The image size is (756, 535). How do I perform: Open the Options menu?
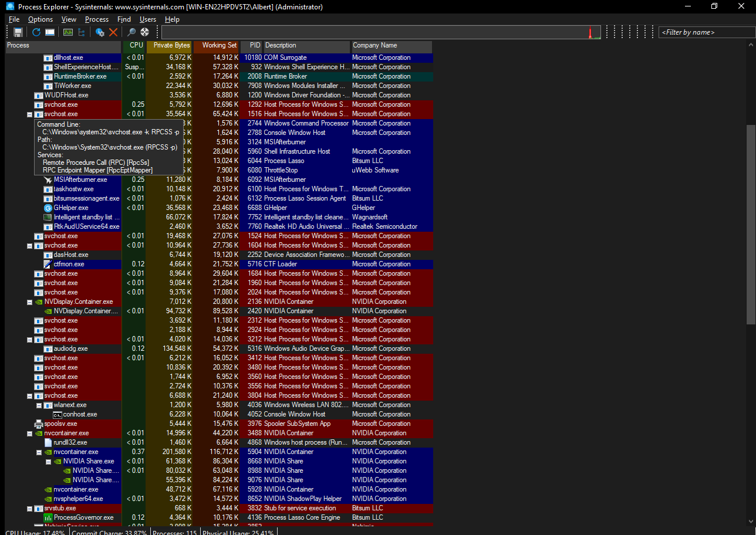click(x=41, y=19)
